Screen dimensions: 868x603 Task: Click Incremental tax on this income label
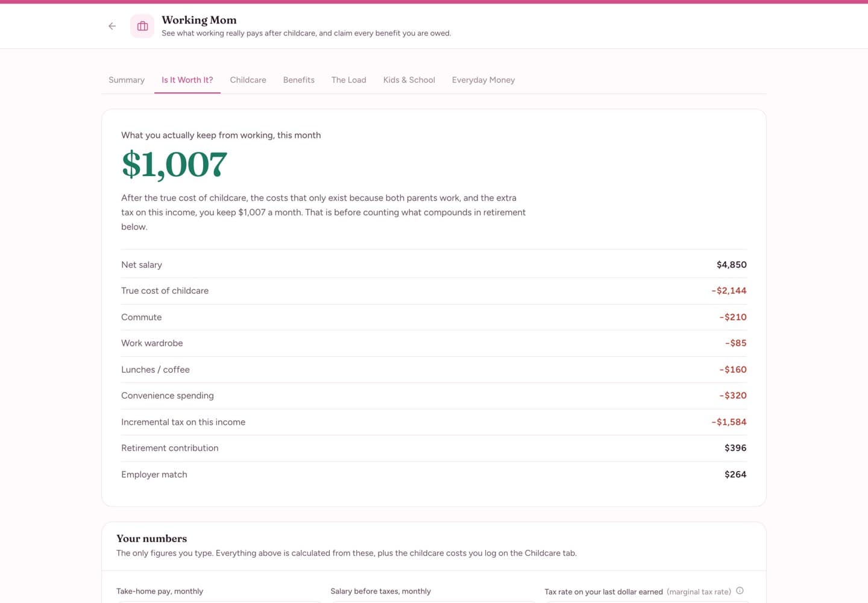tap(183, 422)
